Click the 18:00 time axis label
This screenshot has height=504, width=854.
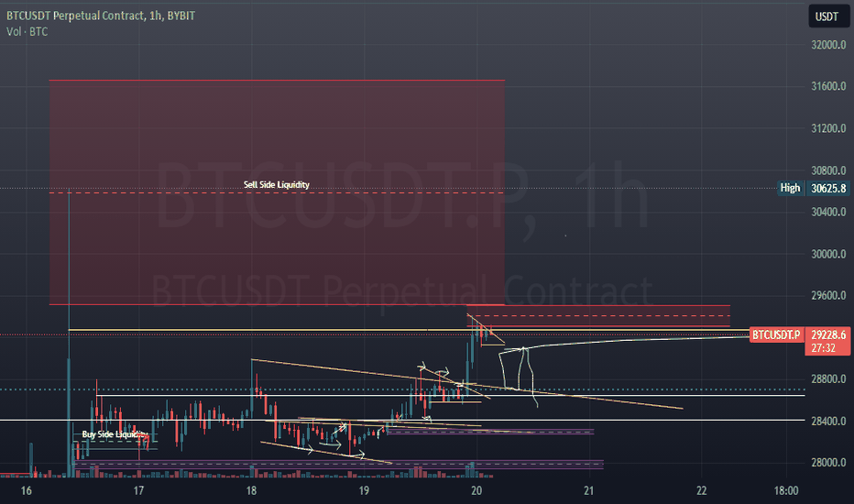tap(786, 491)
